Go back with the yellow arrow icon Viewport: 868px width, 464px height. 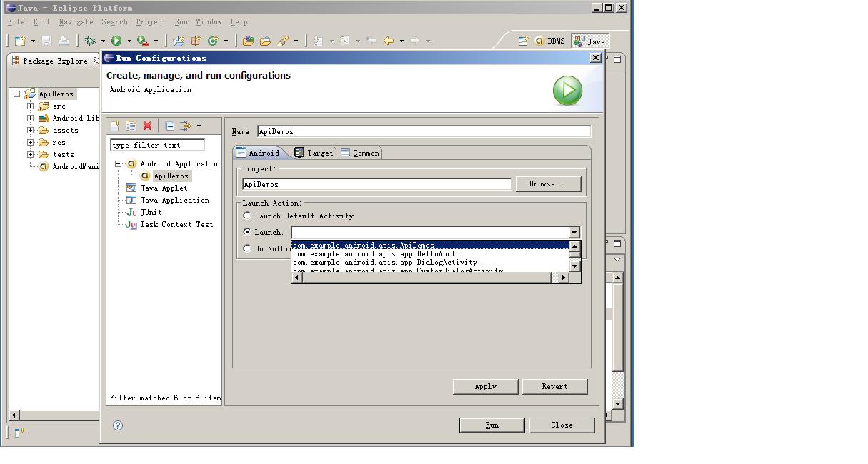coord(389,41)
